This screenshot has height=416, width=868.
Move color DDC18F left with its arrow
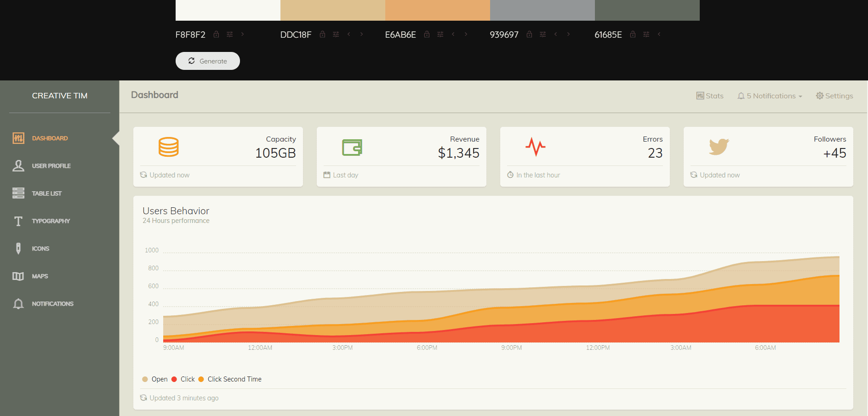349,34
